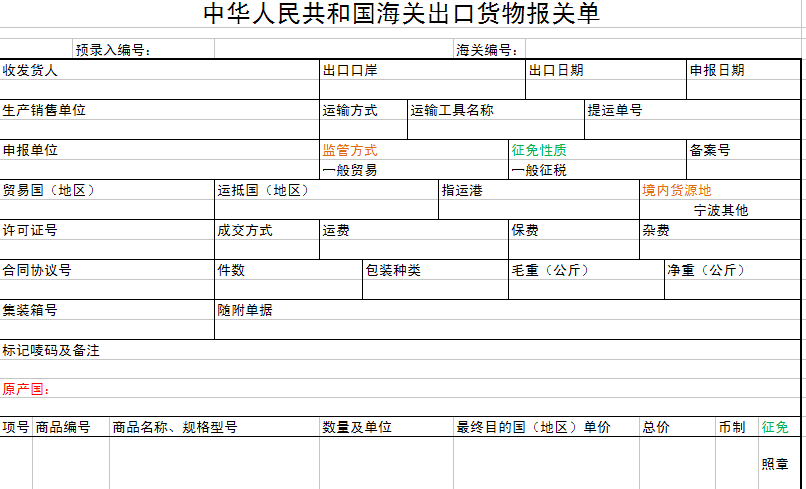Click the 商品编号 column header

click(x=71, y=427)
